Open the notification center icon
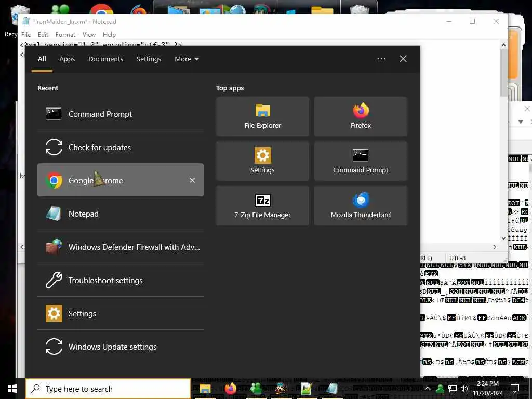This screenshot has width=532, height=399. pos(515,389)
